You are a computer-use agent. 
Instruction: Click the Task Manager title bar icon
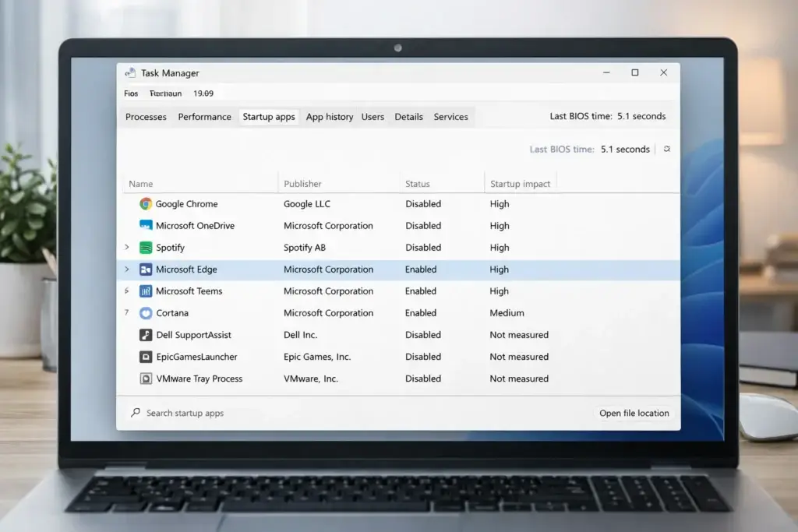129,72
